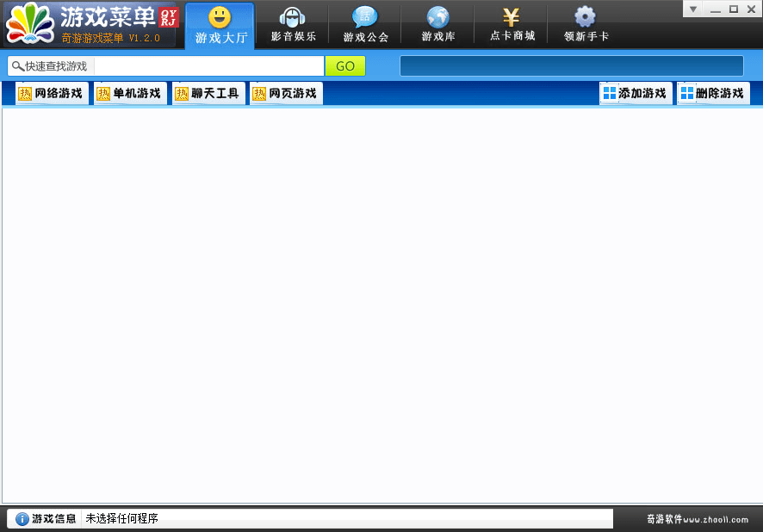The image size is (763, 532).
Task: Switch to the 网页游戏 tab
Action: pyautogui.click(x=286, y=93)
